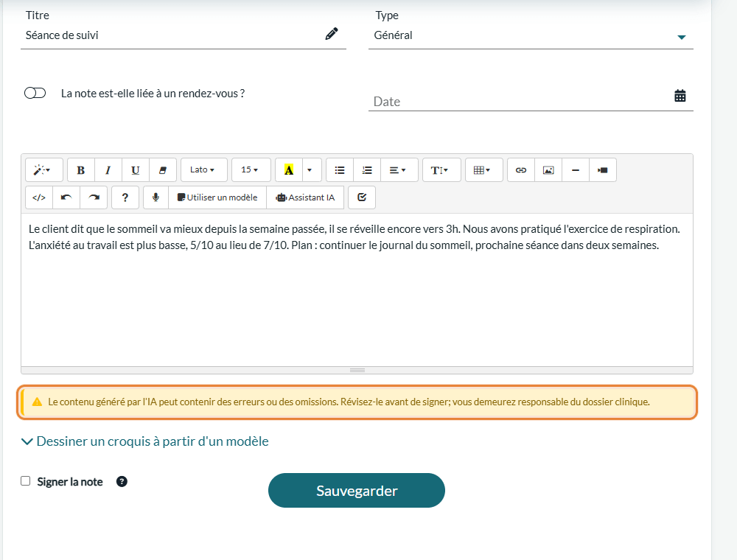Expand 'Dessiner un croquis à partir d'un modèle'
The width and height of the screenshot is (737, 560).
click(x=145, y=441)
